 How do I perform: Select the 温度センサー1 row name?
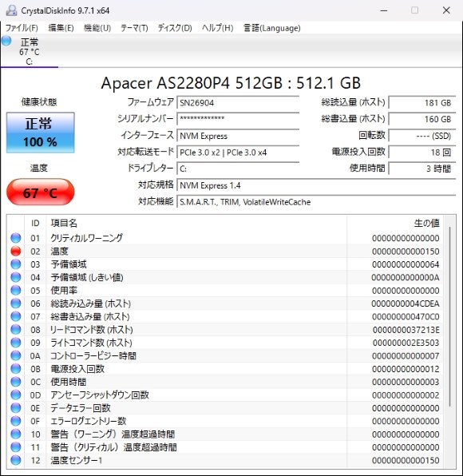pyautogui.click(x=76, y=460)
